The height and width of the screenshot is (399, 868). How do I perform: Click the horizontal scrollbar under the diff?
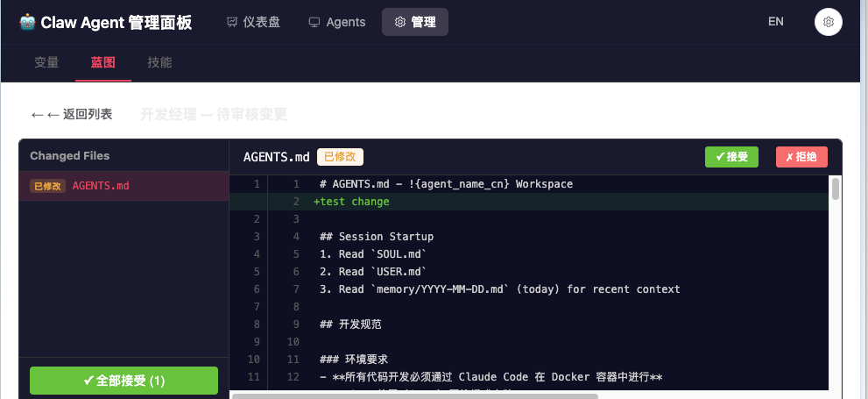point(415,396)
